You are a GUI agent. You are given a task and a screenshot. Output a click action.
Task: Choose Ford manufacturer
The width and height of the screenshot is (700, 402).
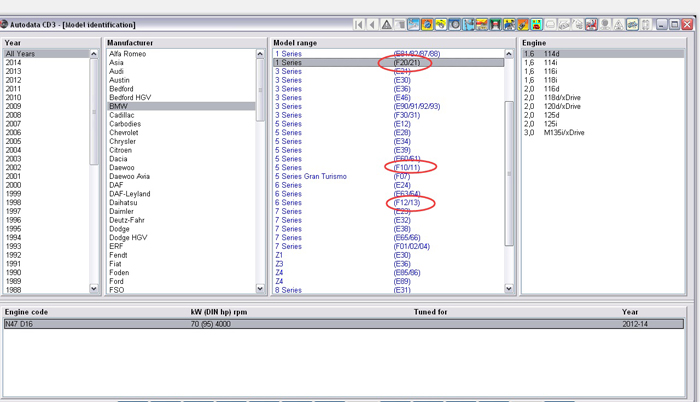pos(117,281)
